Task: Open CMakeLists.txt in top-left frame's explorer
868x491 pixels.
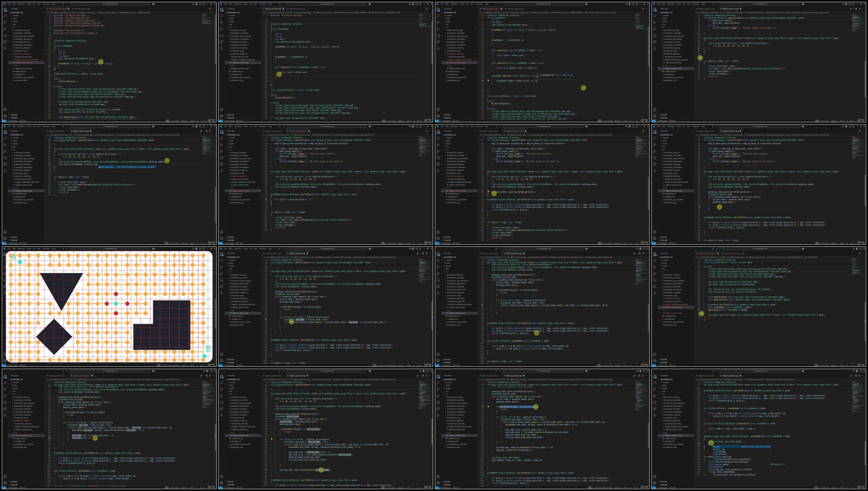Action: tap(20, 72)
